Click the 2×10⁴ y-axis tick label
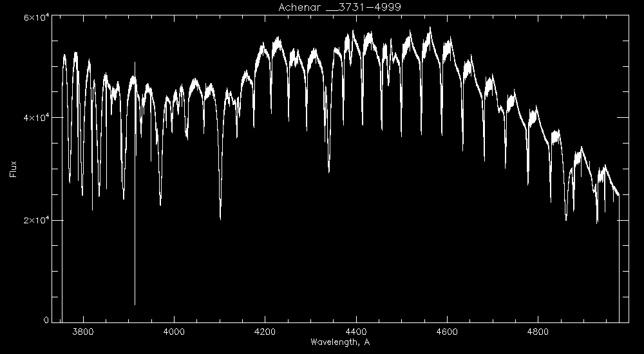644x354 pixels. tap(36, 219)
